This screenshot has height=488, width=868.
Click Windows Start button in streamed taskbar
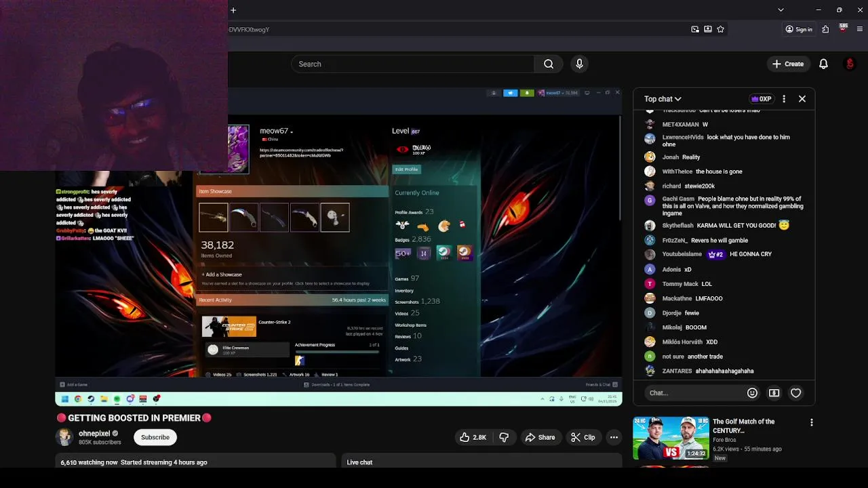tap(64, 399)
